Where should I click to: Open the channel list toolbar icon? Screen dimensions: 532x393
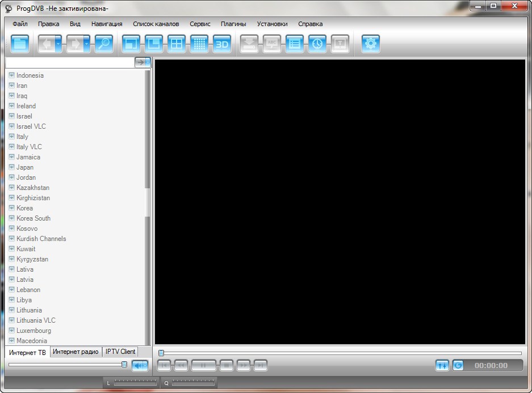click(x=295, y=44)
